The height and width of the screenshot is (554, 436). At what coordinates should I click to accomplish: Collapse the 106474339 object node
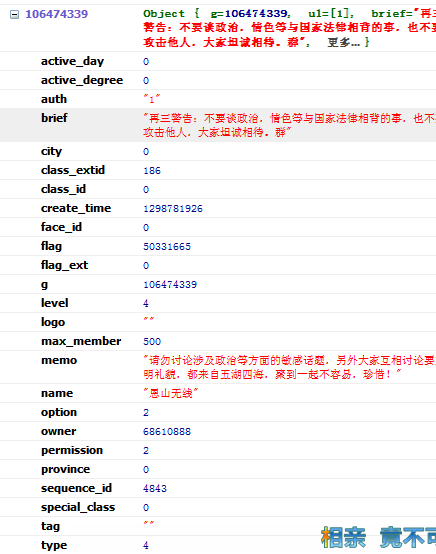coord(14,14)
